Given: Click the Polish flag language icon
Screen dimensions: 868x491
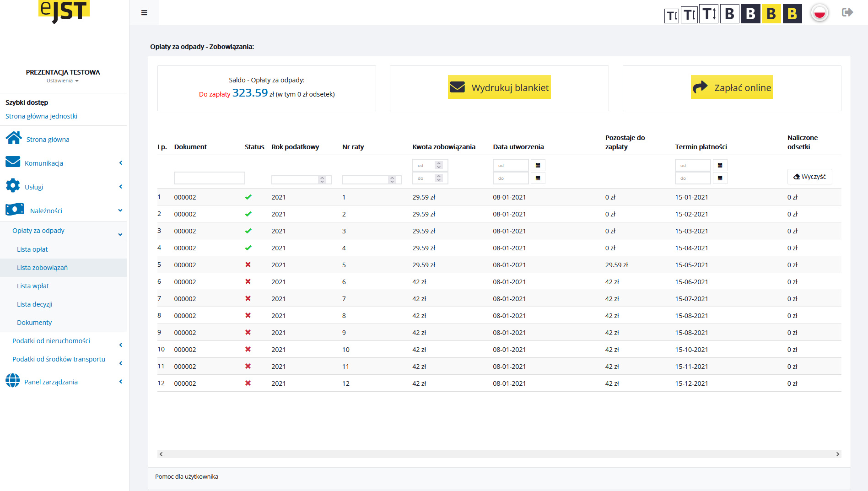Looking at the screenshot, I should point(819,13).
